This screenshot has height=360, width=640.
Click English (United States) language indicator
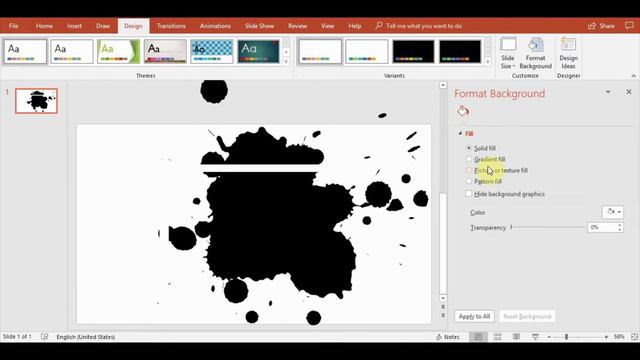click(x=86, y=337)
